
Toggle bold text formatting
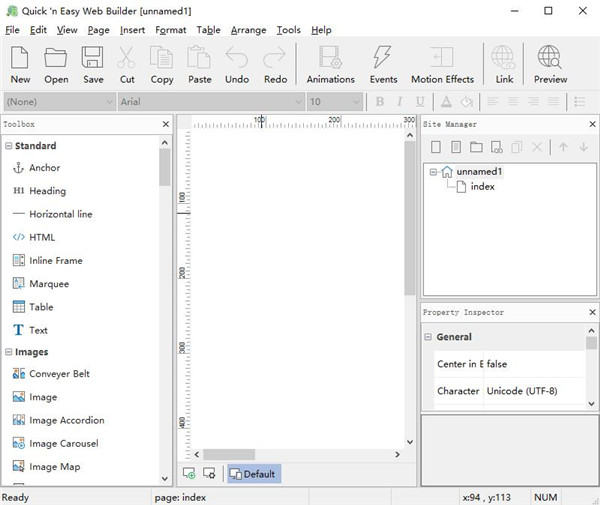pyautogui.click(x=380, y=102)
